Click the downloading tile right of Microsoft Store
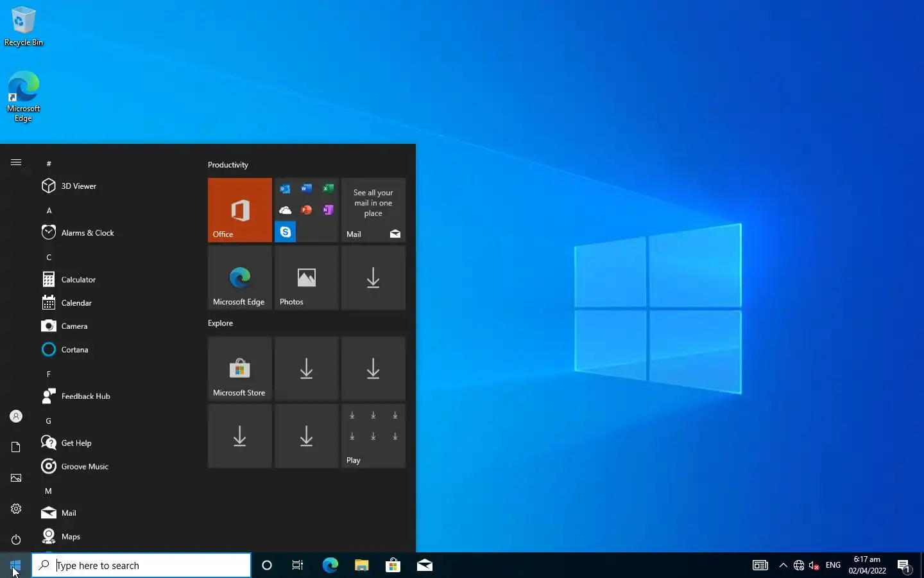 (307, 369)
